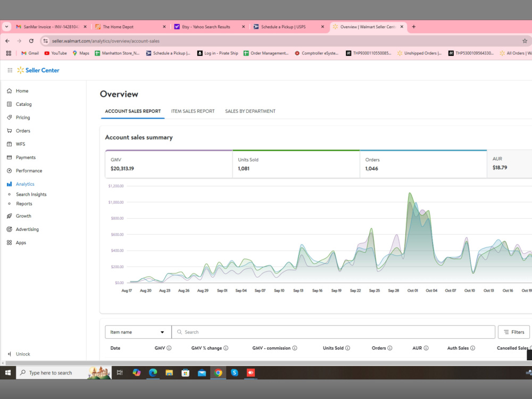
Task: Open the YouTube bookmark
Action: (x=56, y=53)
